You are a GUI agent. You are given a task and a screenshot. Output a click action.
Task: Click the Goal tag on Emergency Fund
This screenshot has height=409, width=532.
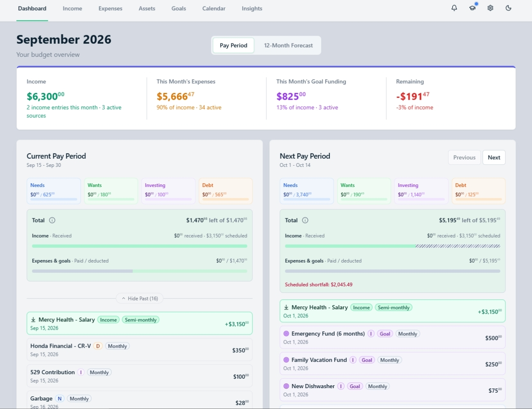(x=385, y=334)
